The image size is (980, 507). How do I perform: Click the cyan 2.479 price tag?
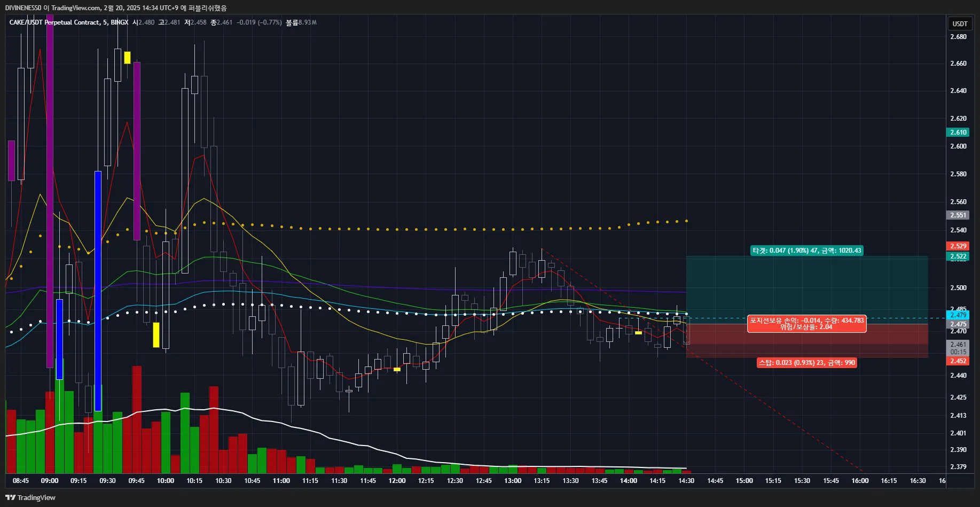958,315
